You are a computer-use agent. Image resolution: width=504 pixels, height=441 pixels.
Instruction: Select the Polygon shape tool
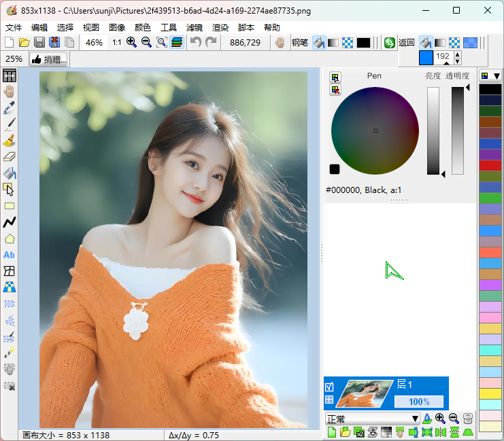tap(10, 239)
